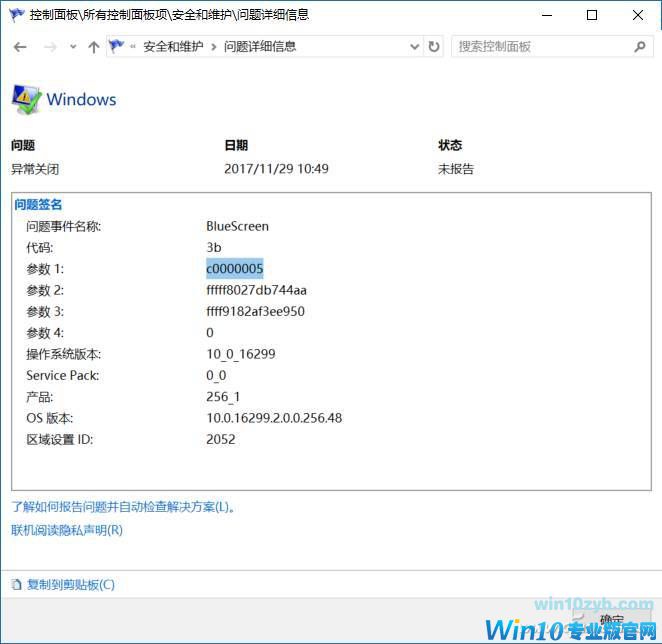Select the locale ID value 2052
Viewport: 662px width, 644px height.
point(221,439)
